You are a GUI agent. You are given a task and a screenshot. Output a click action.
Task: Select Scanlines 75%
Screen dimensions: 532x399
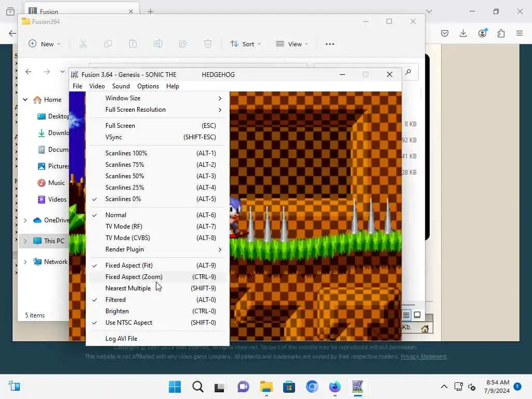[158, 165]
